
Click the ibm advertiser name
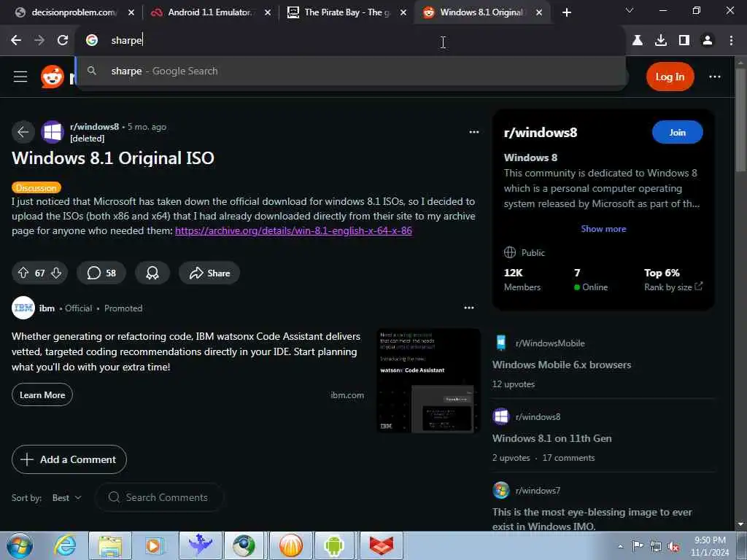click(x=47, y=308)
